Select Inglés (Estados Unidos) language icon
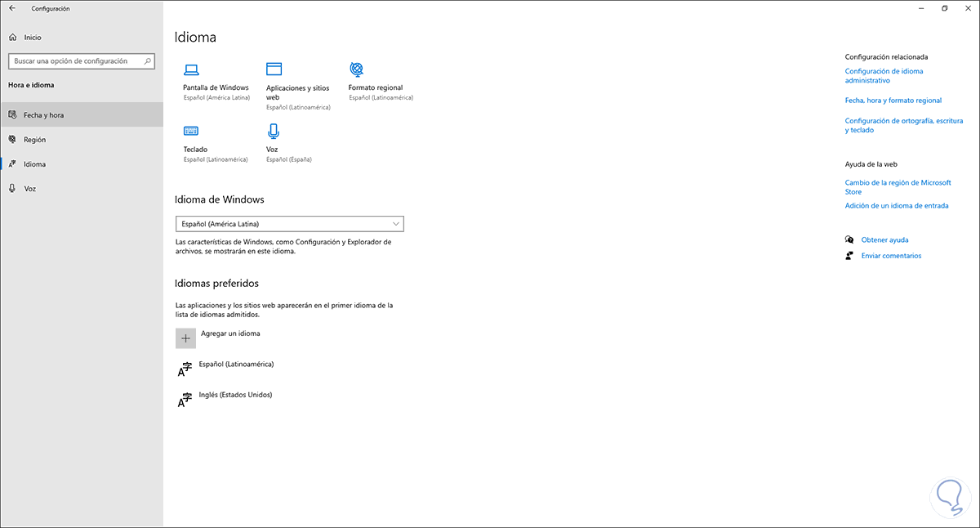Screen dimensions: 980x528 pyautogui.click(x=185, y=400)
